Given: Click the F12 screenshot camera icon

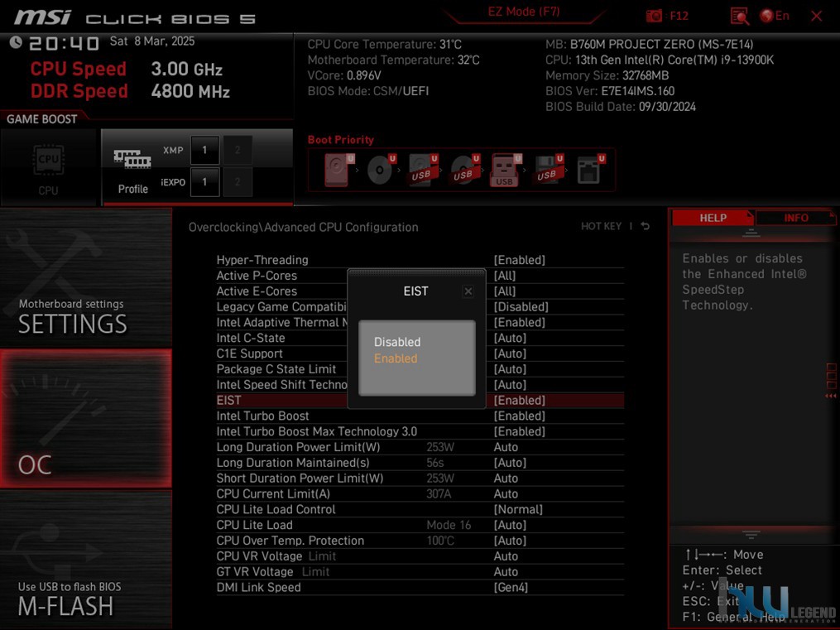Looking at the screenshot, I should [x=654, y=16].
